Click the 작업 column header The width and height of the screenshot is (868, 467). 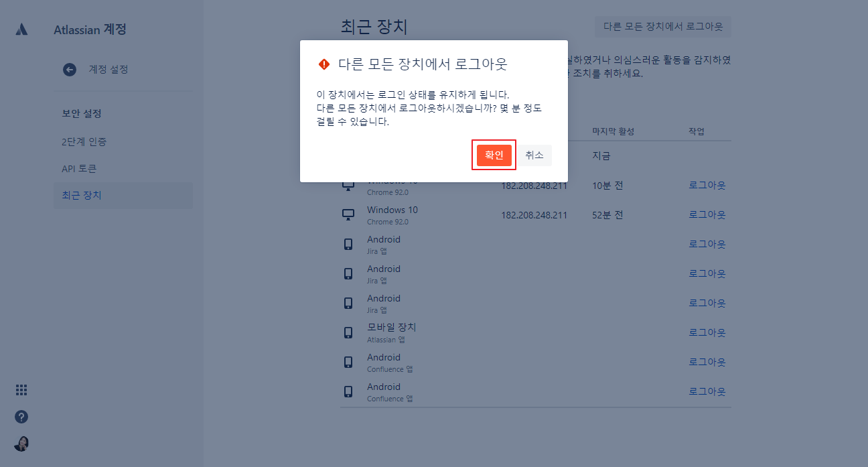[697, 131]
